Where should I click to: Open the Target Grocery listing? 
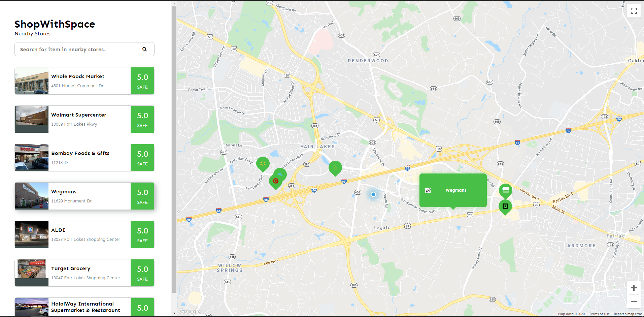[x=84, y=273]
